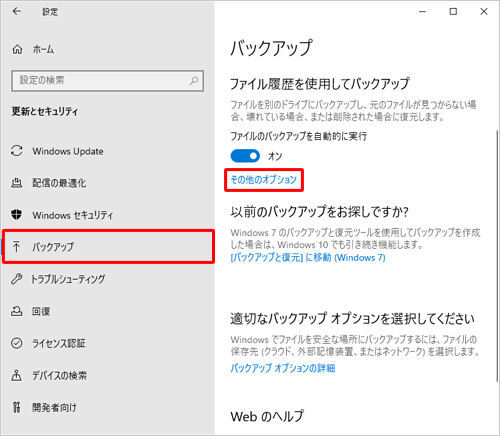Click the オン label beside the toggle

pos(275,156)
